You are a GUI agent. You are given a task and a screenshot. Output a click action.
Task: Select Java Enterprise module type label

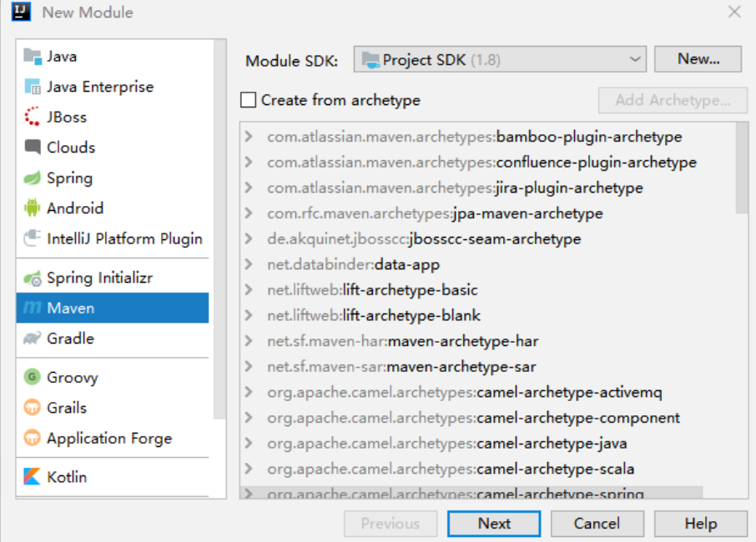pyautogui.click(x=100, y=88)
